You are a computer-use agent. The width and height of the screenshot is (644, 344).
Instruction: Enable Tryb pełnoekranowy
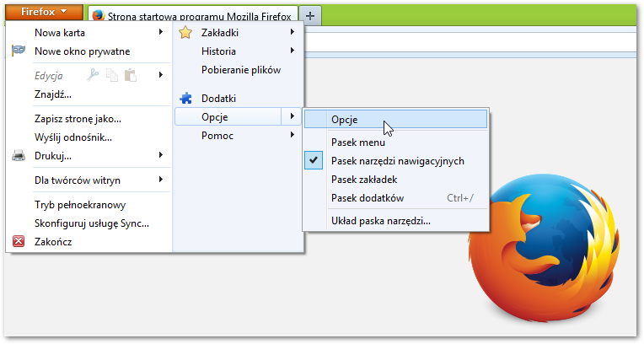[80, 205]
